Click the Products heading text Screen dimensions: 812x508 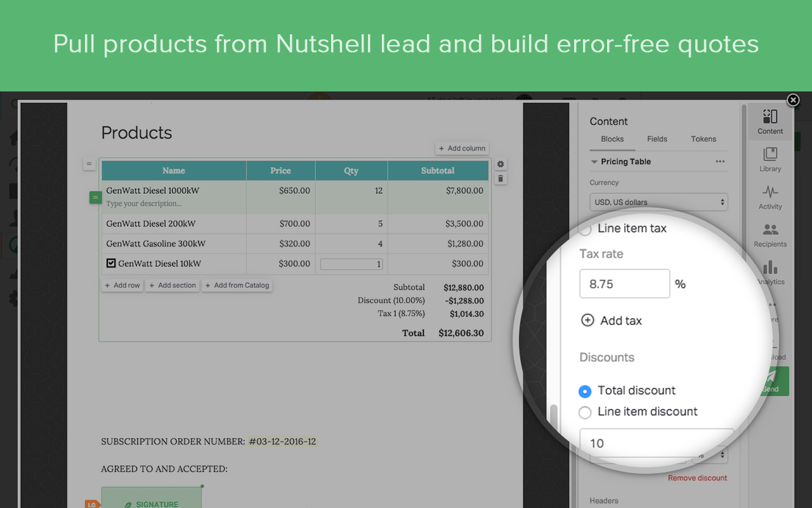(x=136, y=133)
